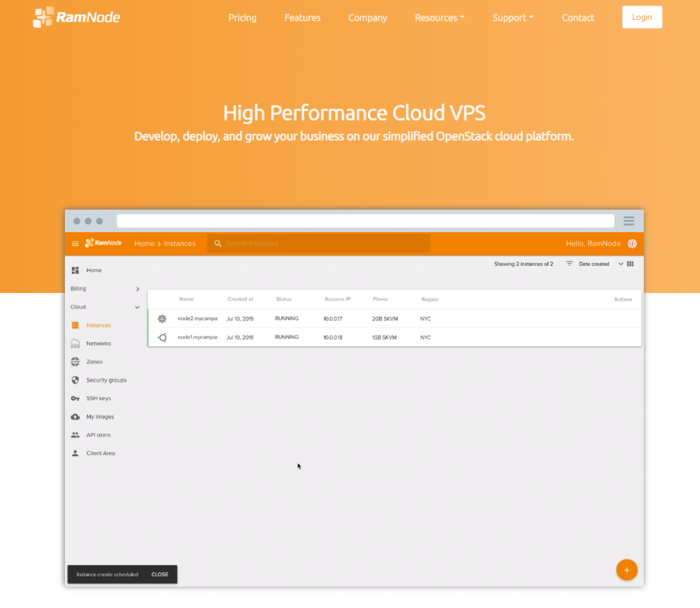Open Client Area in the sidebar
Viewport: 700px width, 608px height.
(x=100, y=453)
